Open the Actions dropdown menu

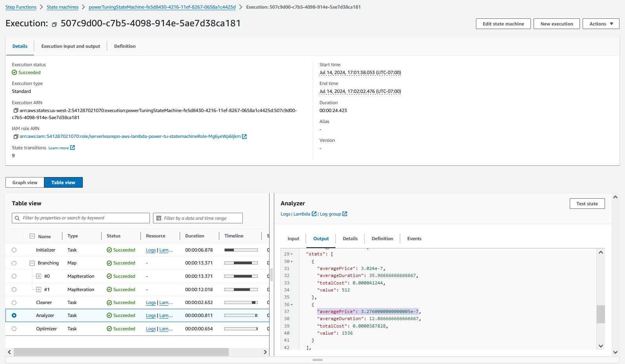click(601, 24)
